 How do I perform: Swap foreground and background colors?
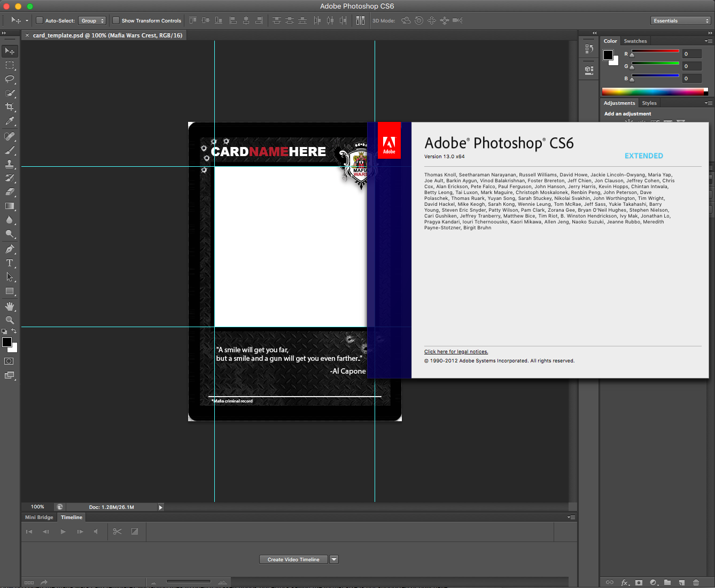point(14,331)
